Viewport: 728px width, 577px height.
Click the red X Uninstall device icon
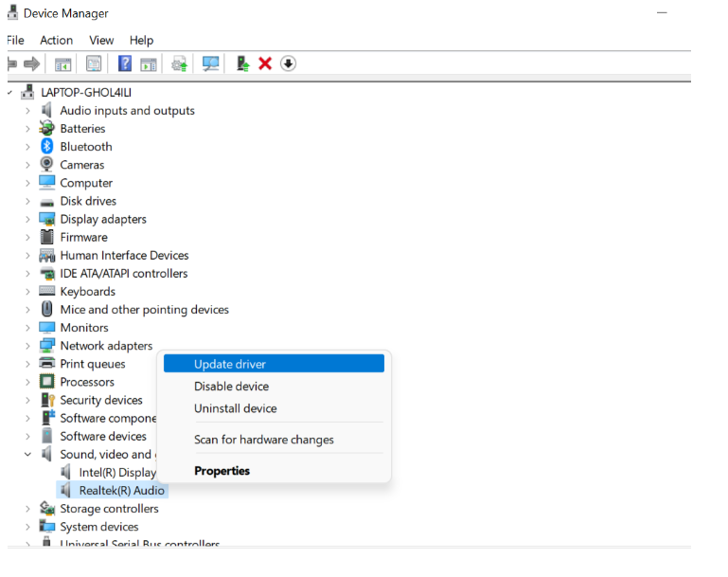coord(265,63)
